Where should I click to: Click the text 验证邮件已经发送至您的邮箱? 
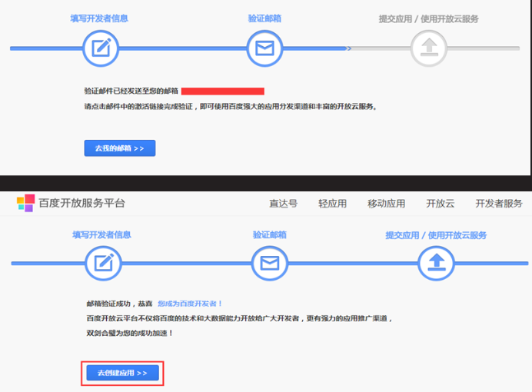(x=131, y=91)
